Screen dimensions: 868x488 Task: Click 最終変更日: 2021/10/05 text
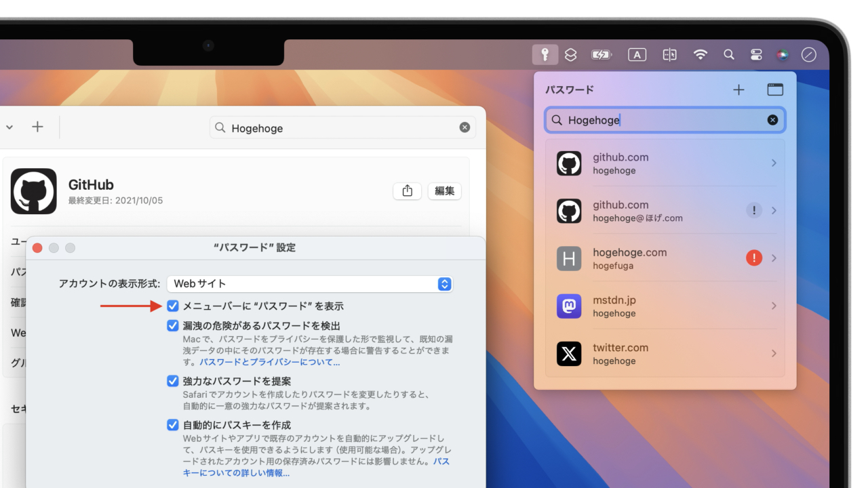point(115,201)
